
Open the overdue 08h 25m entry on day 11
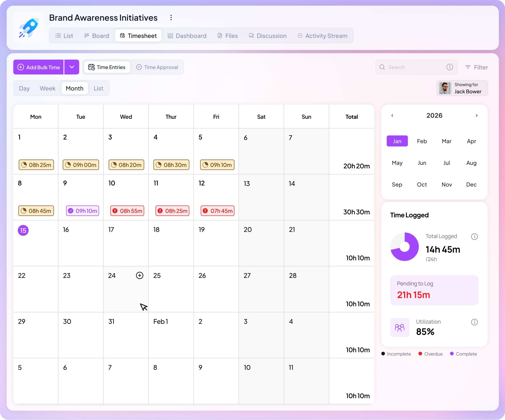point(172,211)
